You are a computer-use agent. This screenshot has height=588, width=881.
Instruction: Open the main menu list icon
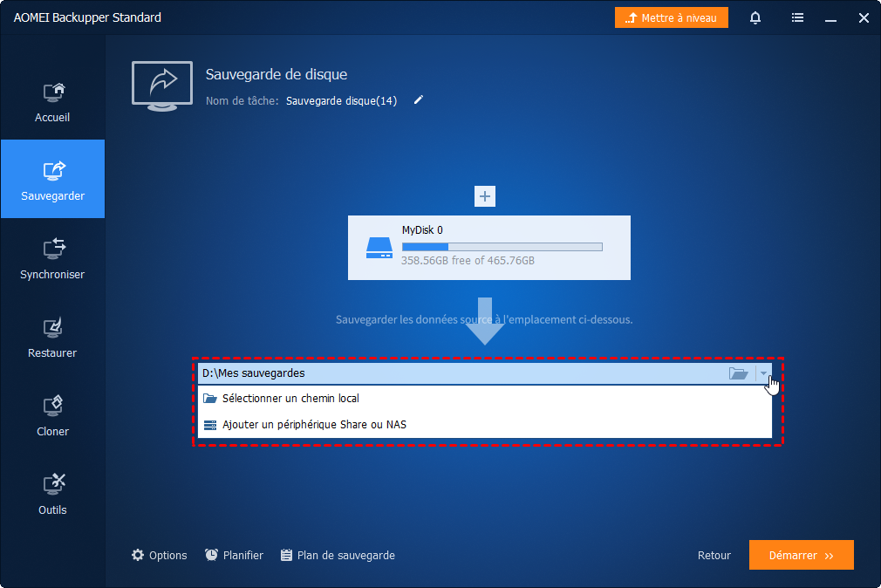coord(797,18)
